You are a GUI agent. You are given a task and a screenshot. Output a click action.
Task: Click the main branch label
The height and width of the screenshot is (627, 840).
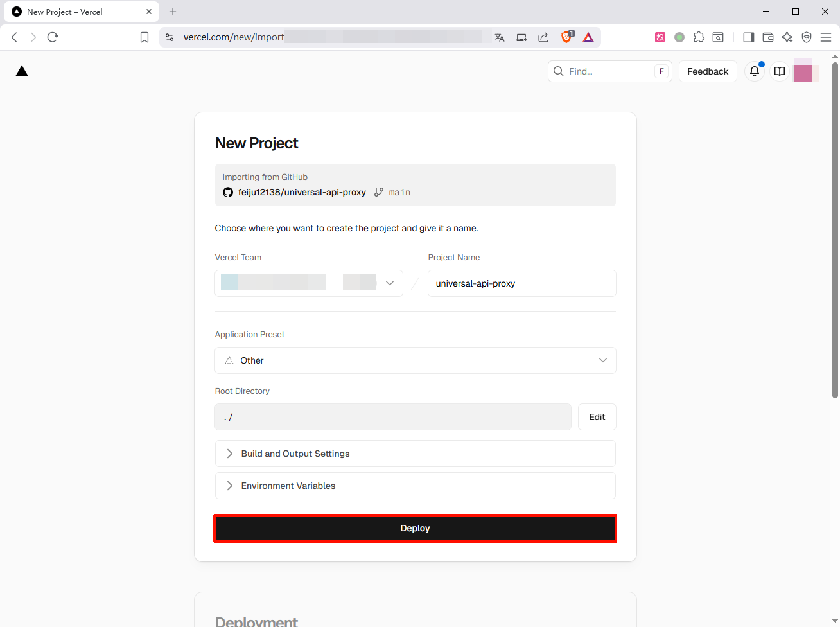[399, 192]
